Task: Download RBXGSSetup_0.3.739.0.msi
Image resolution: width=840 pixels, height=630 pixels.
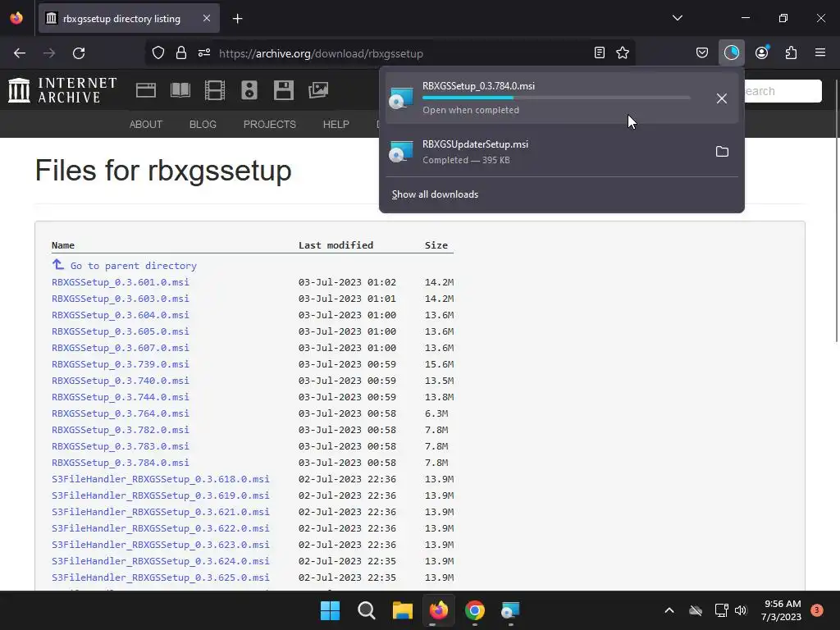Action: (120, 364)
